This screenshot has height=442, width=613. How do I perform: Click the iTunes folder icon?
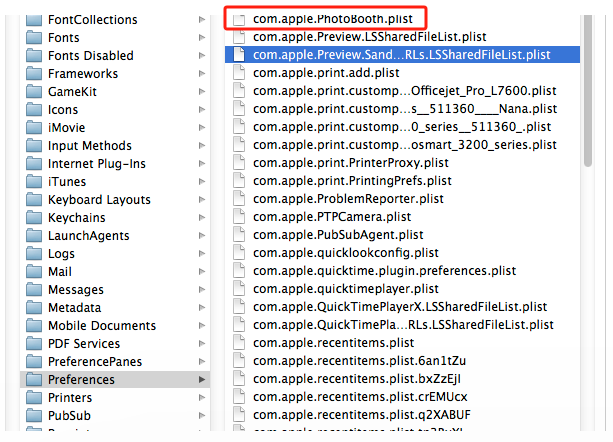(x=34, y=181)
